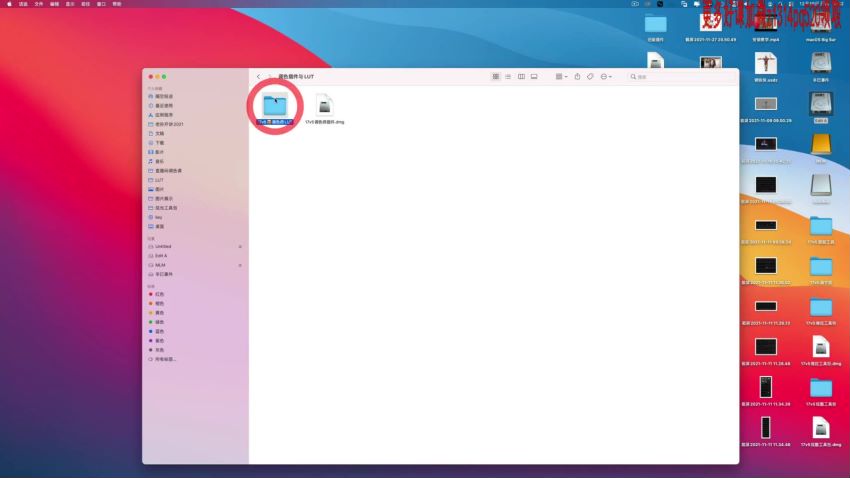
Task: Select the blue tag in sidebar
Action: 159,331
